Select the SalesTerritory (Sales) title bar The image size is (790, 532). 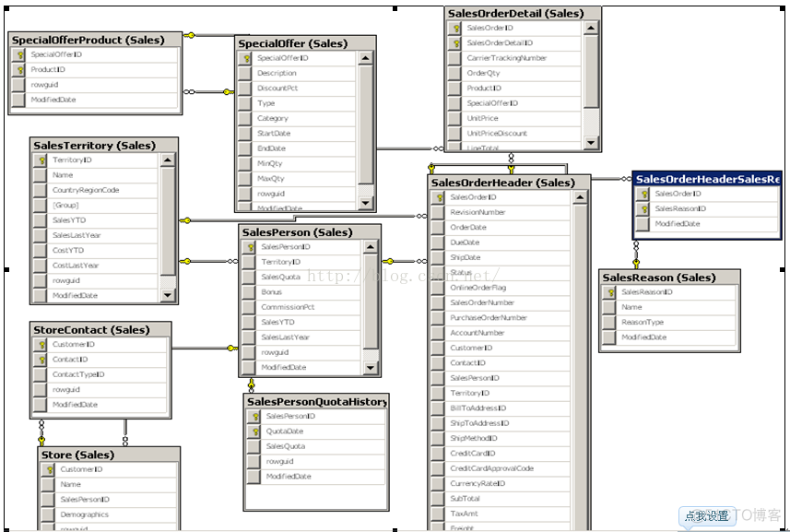coord(104,145)
